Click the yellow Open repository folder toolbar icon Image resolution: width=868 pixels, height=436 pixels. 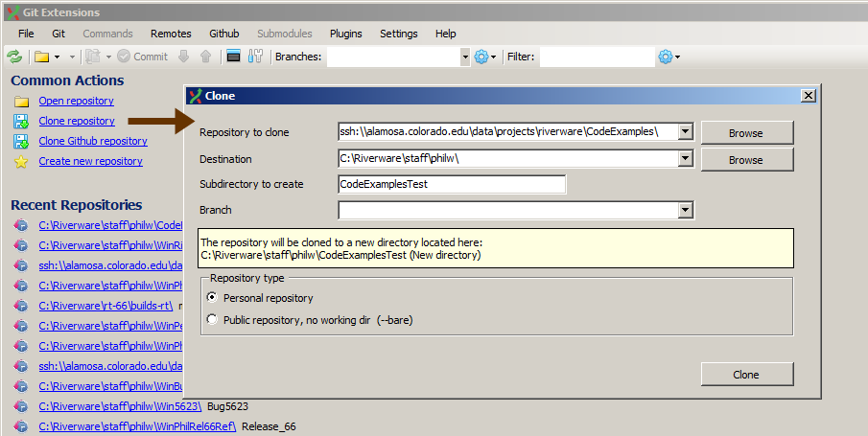42,57
